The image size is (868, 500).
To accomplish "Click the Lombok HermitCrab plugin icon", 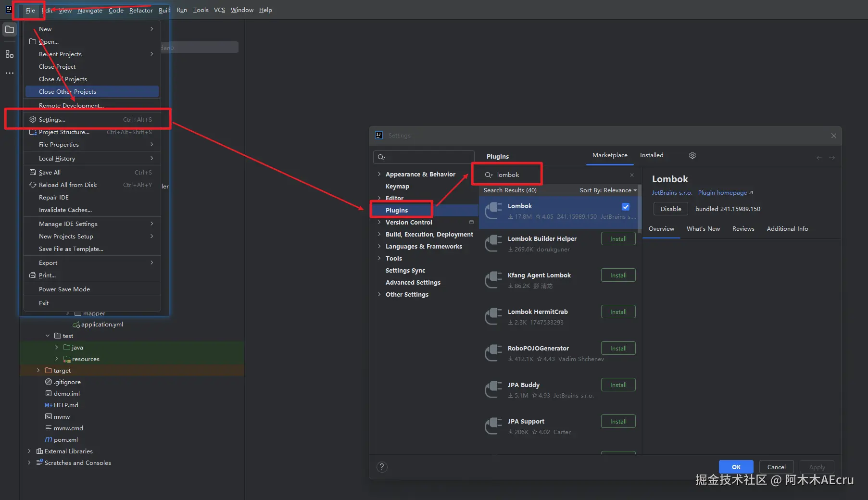I will pyautogui.click(x=493, y=316).
